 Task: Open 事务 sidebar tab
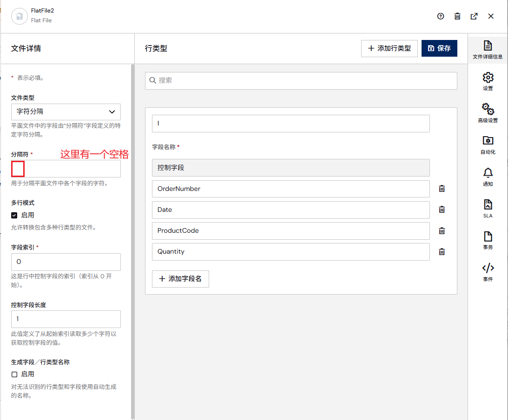[488, 240]
